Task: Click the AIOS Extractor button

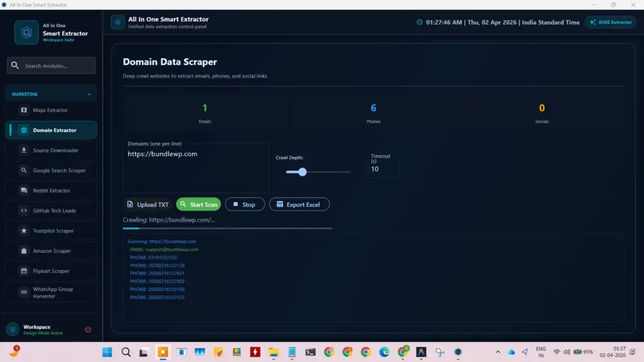Action: (x=610, y=22)
